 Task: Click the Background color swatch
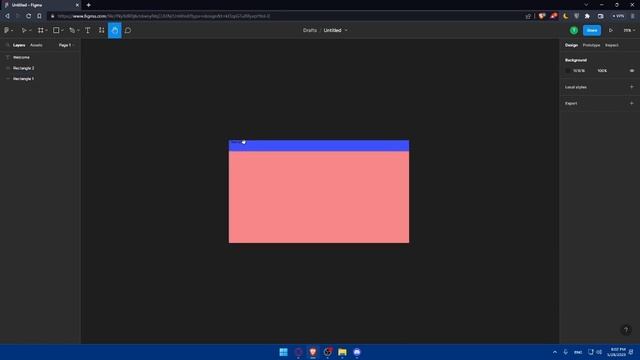click(568, 71)
